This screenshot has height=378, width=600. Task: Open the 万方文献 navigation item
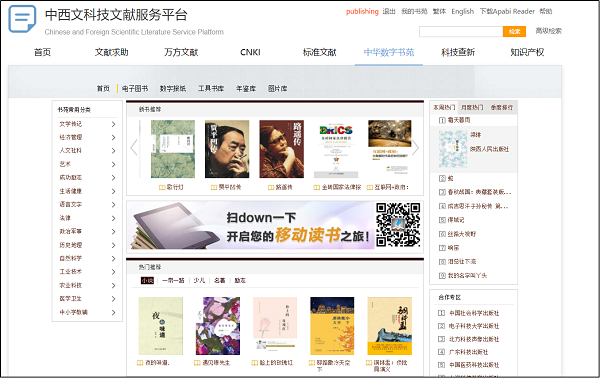click(181, 52)
